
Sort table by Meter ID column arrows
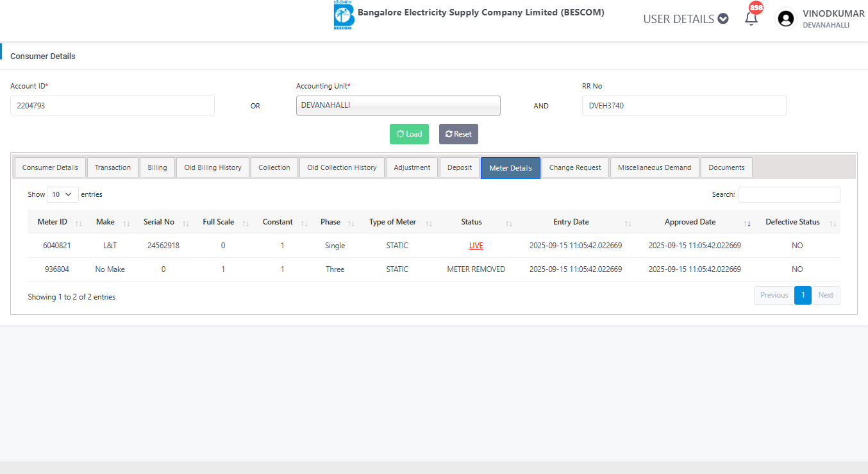(x=78, y=223)
